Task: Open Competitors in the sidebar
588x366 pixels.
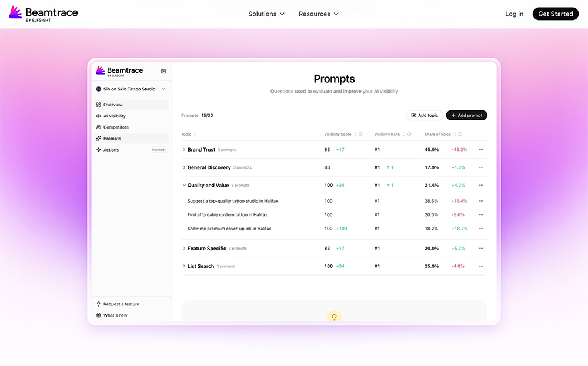Action: 131,127
